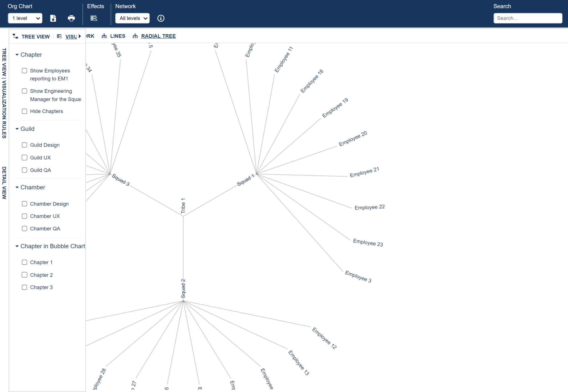The image size is (568, 392).
Task: Switch to the RADIAL TREE tab
Action: 158,36
